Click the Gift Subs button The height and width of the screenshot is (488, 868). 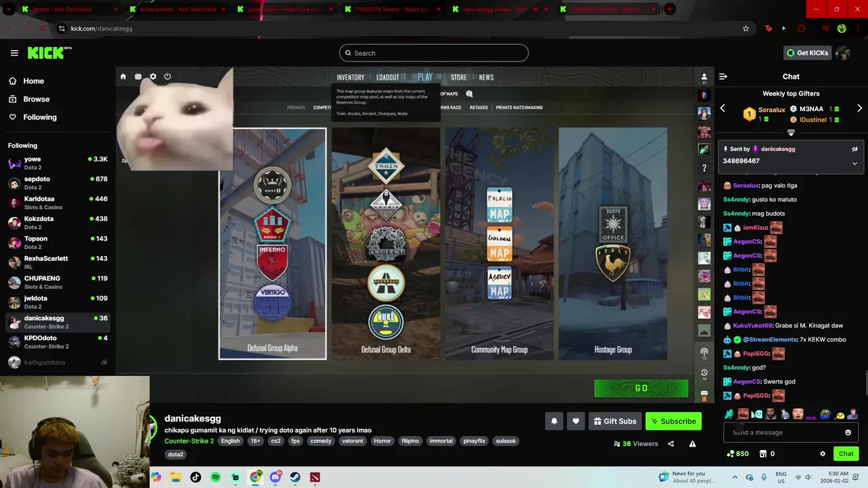point(615,421)
